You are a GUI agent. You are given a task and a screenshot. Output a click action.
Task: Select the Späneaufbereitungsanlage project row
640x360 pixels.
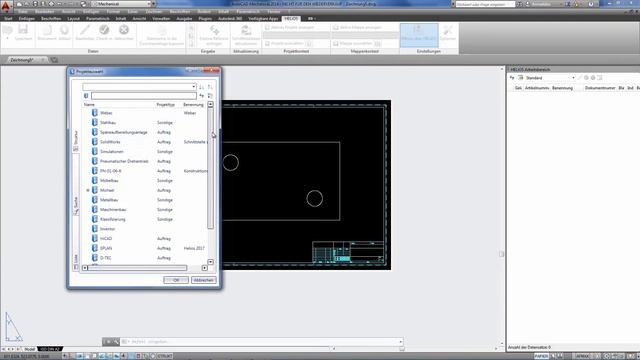point(145,132)
